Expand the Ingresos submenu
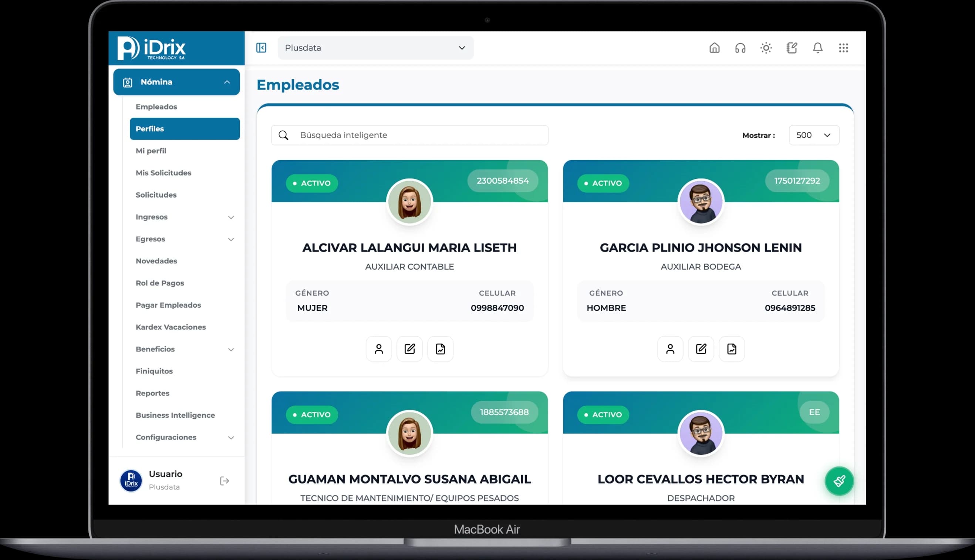975x560 pixels. (x=231, y=217)
